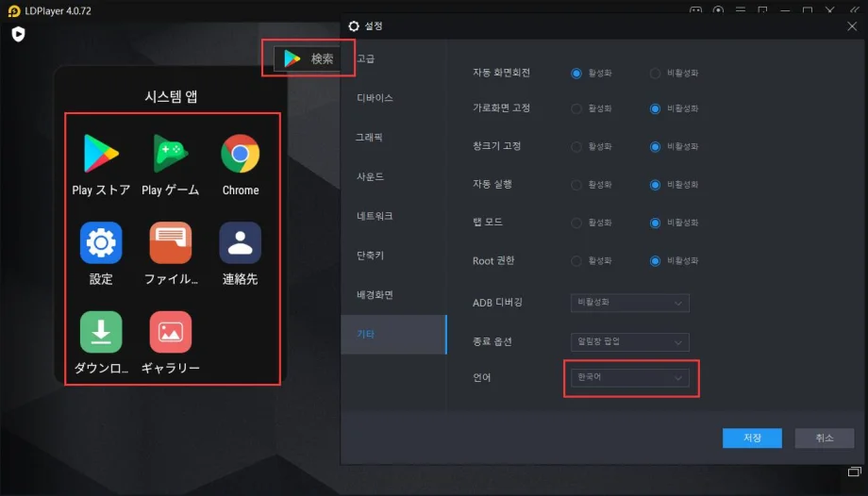This screenshot has height=496, width=868.
Task: Open the 배경화면 settings tab
Action: click(393, 294)
